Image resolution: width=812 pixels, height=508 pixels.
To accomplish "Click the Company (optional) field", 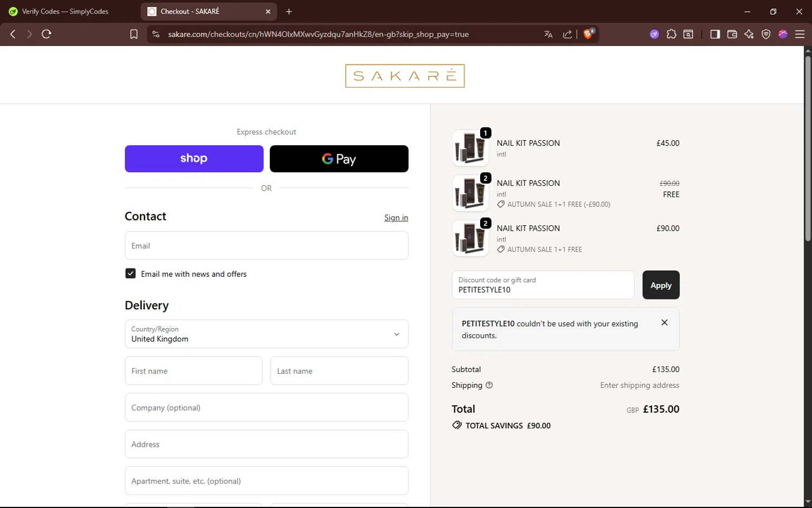I will (266, 407).
